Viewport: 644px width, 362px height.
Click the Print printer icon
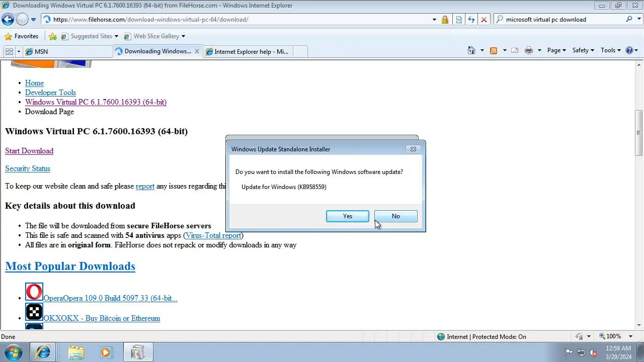point(529,50)
